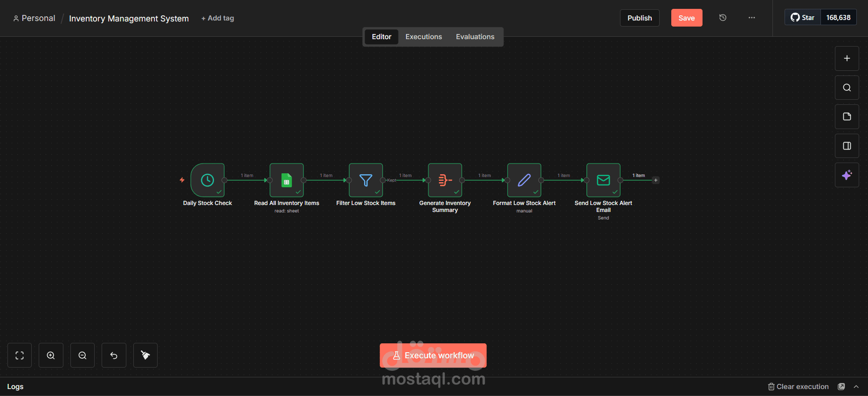This screenshot has height=396, width=868.
Task: Add a tag to the workflow
Action: (218, 18)
